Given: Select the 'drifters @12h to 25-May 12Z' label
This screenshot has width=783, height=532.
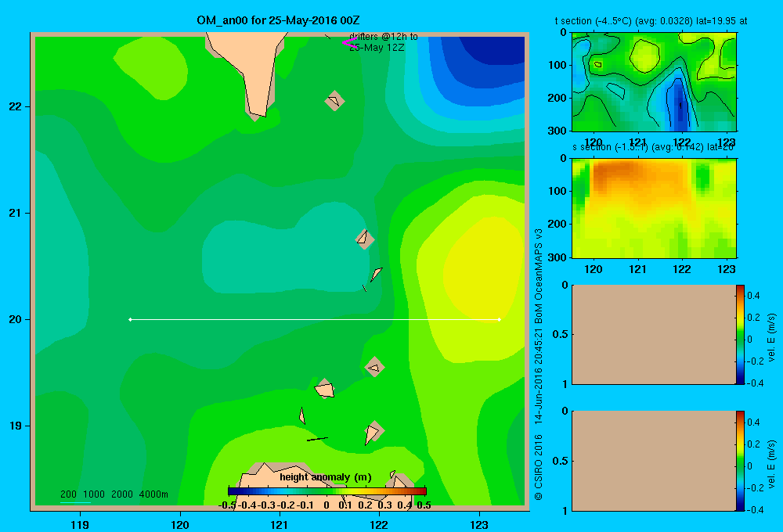Looking at the screenshot, I should point(384,42).
